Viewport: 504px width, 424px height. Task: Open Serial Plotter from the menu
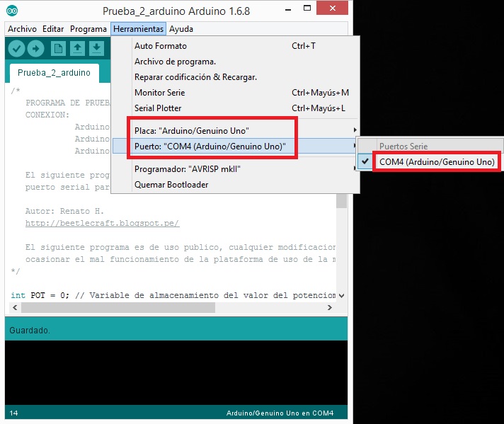236,108
